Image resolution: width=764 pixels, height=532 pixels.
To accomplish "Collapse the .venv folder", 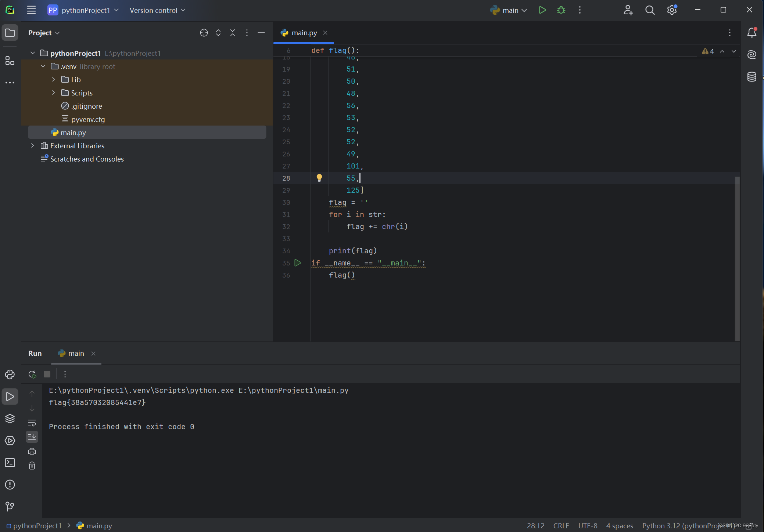I will pyautogui.click(x=43, y=66).
